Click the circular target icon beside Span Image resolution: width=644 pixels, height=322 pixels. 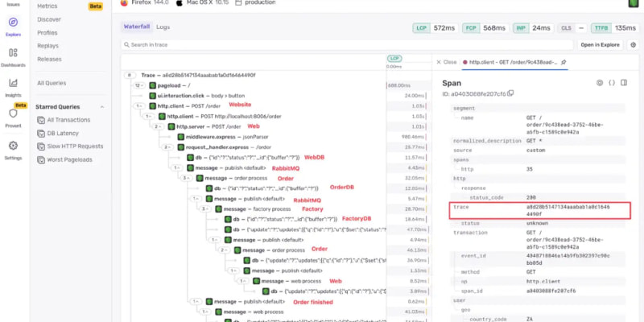[x=599, y=83]
